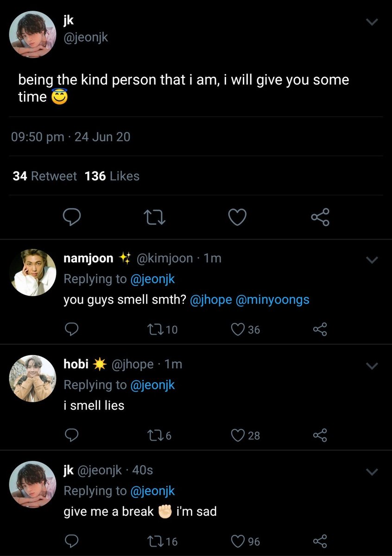Reply to namjoon's tweet

click(x=71, y=329)
